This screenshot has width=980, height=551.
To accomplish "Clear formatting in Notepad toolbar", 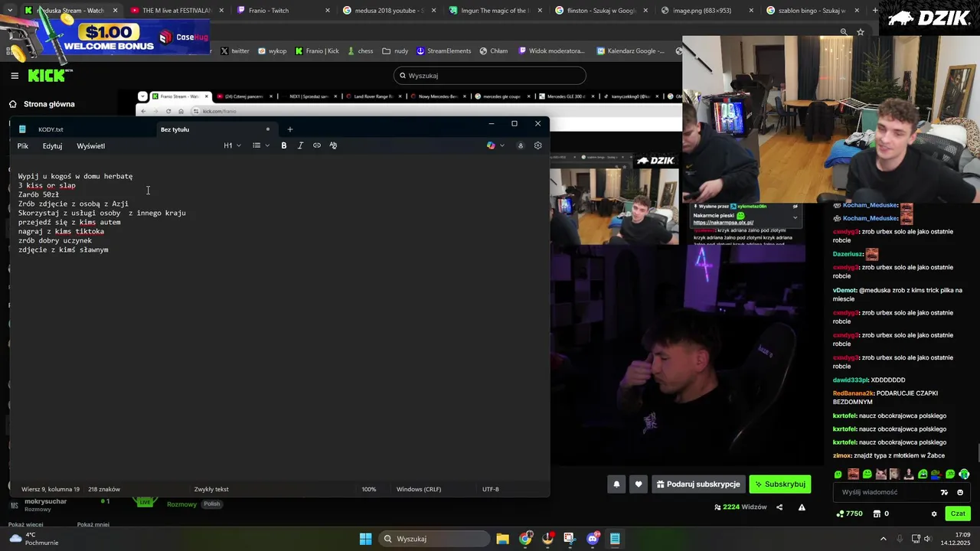I will tap(333, 145).
